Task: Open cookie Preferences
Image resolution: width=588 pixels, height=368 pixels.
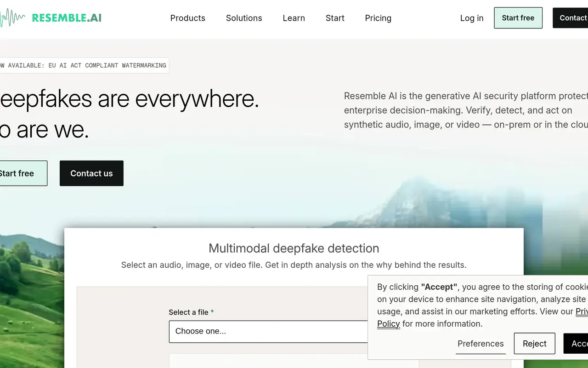Action: 481,344
